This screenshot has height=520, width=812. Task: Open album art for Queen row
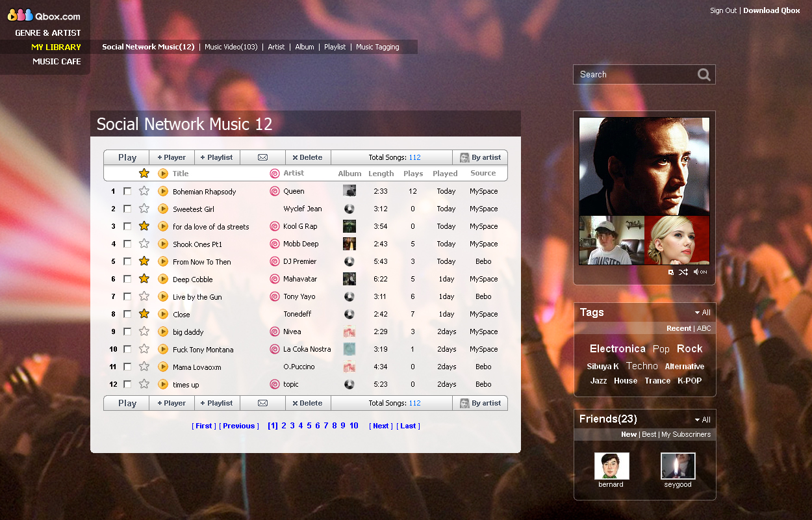tap(349, 191)
